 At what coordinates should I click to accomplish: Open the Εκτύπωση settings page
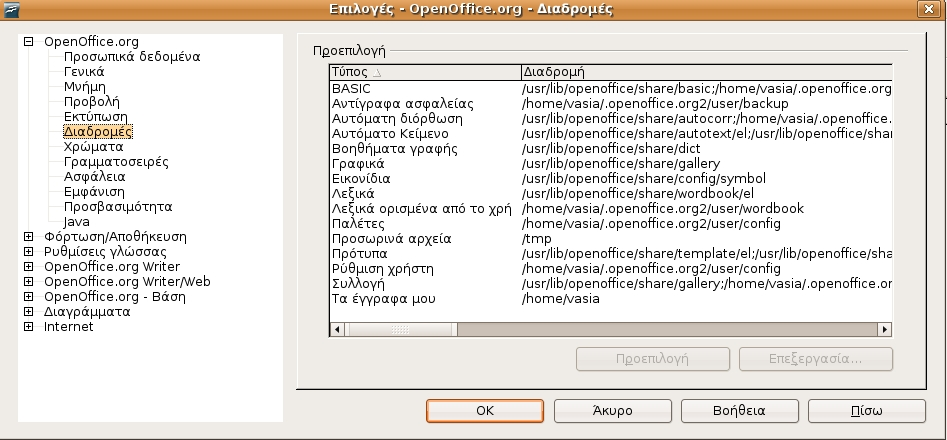pyautogui.click(x=95, y=116)
